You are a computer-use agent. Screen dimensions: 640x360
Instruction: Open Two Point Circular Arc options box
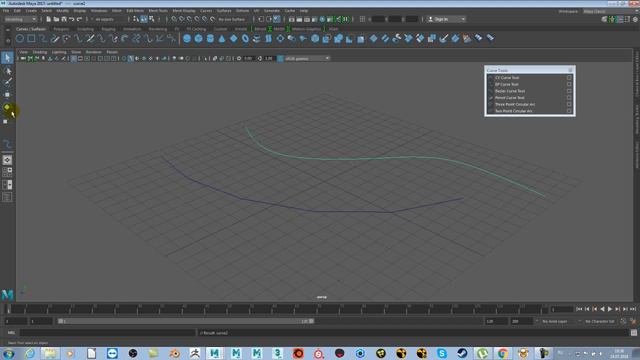point(569,111)
